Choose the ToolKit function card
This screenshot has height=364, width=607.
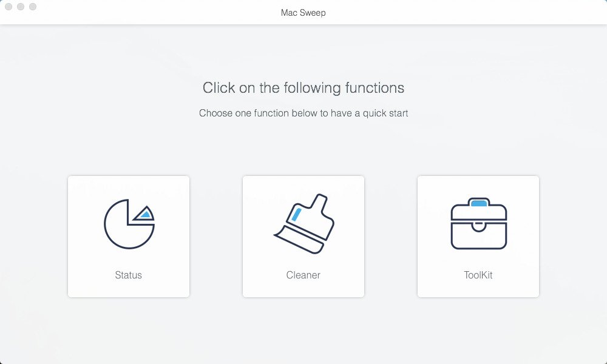pos(478,237)
